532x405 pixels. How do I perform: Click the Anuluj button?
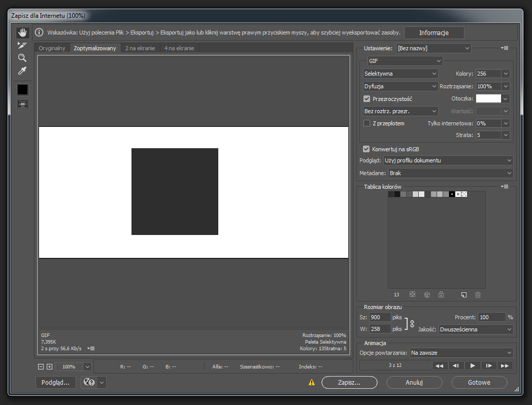[414, 382]
